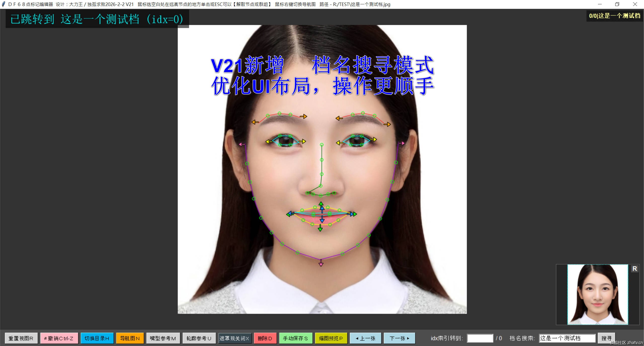Click the red 删除D button
The image size is (644, 346).
point(265,338)
